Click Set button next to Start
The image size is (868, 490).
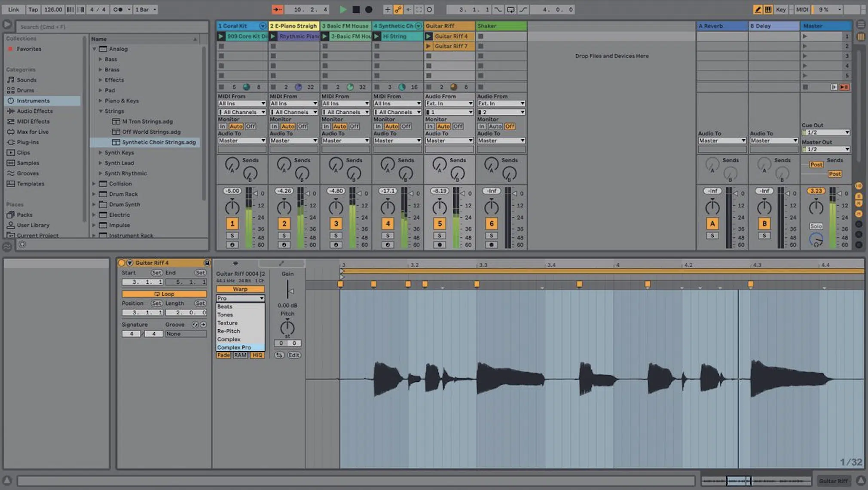(156, 273)
